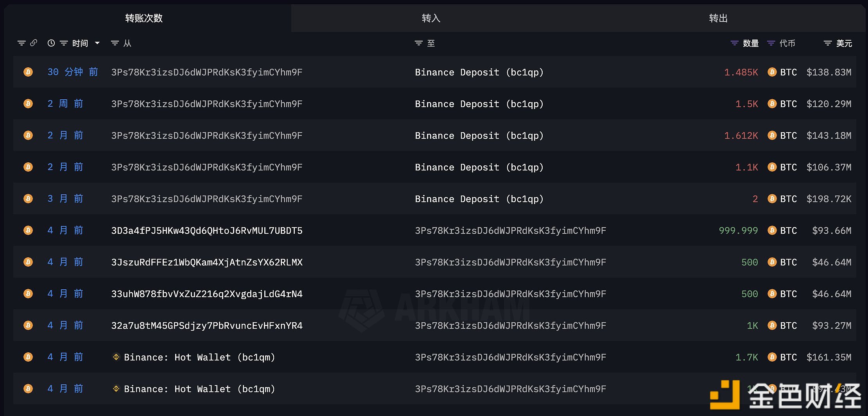Click the BTC token in the $198.72K row
The image size is (868, 416).
(x=788, y=199)
